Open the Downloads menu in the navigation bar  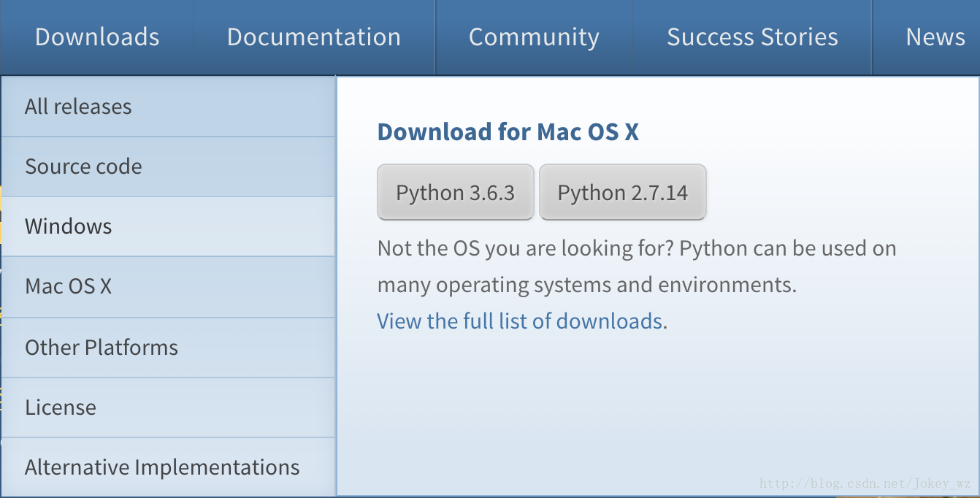pos(97,37)
